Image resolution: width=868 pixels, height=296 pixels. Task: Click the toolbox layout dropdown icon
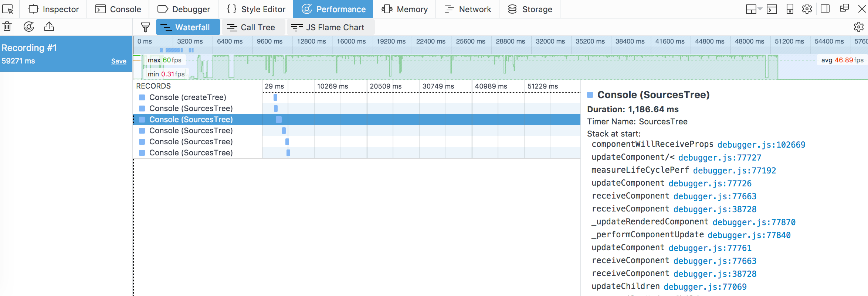[x=754, y=9]
